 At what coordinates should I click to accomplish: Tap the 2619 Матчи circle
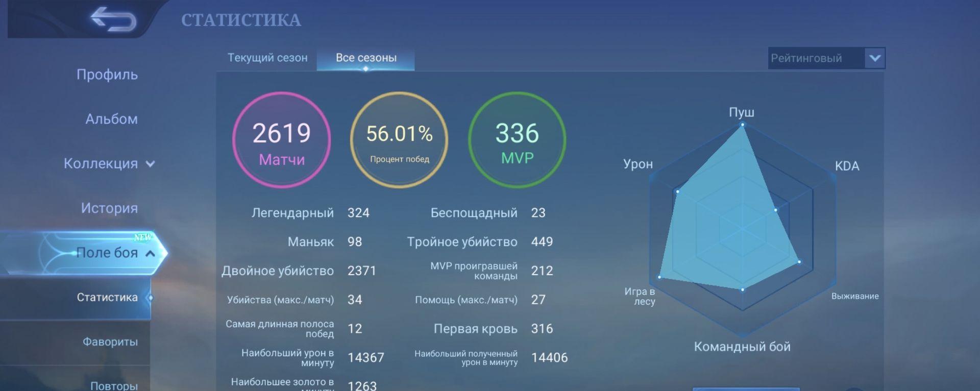coord(281,140)
